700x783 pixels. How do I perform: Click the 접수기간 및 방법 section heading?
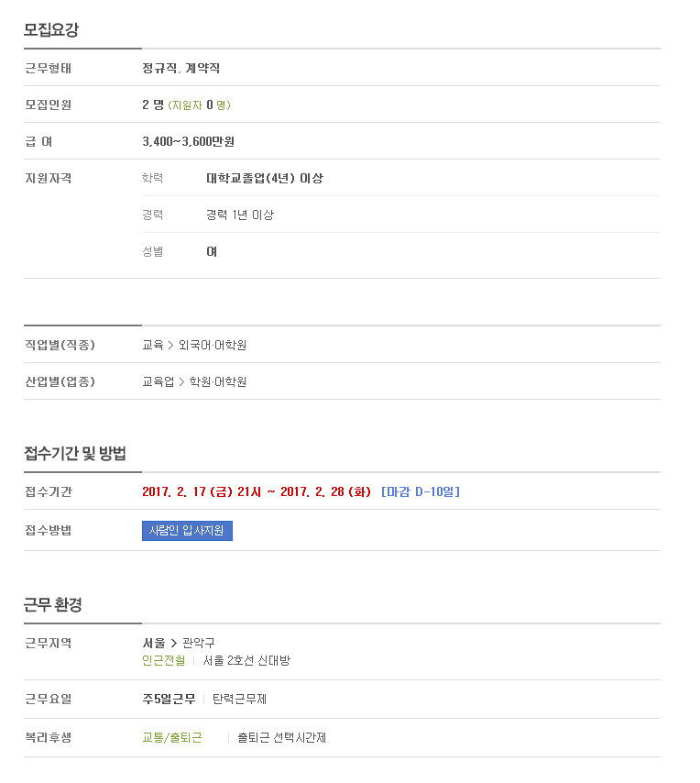pos(75,454)
